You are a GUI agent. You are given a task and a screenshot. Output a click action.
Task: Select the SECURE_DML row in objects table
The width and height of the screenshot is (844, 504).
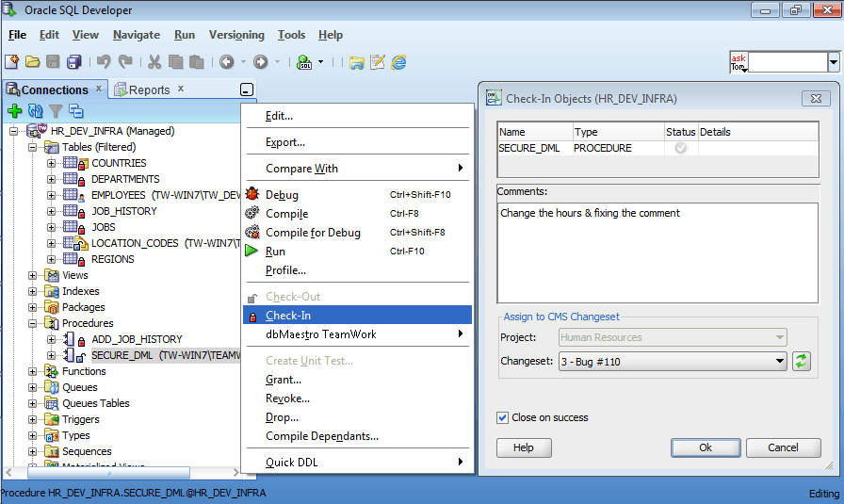click(x=657, y=148)
